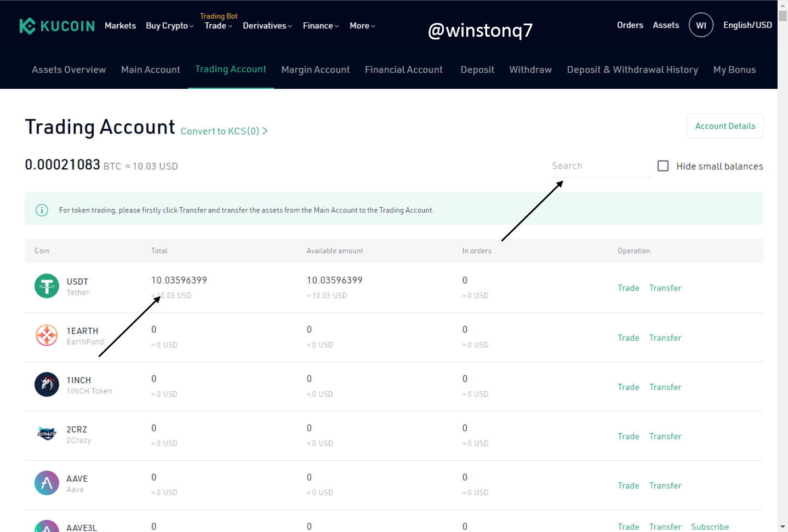This screenshot has height=532, width=788.
Task: Select the Trading Account tab
Action: 231,69
